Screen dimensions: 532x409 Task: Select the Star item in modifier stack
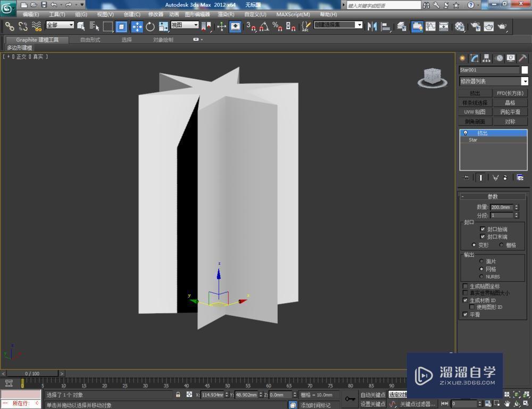(472, 140)
